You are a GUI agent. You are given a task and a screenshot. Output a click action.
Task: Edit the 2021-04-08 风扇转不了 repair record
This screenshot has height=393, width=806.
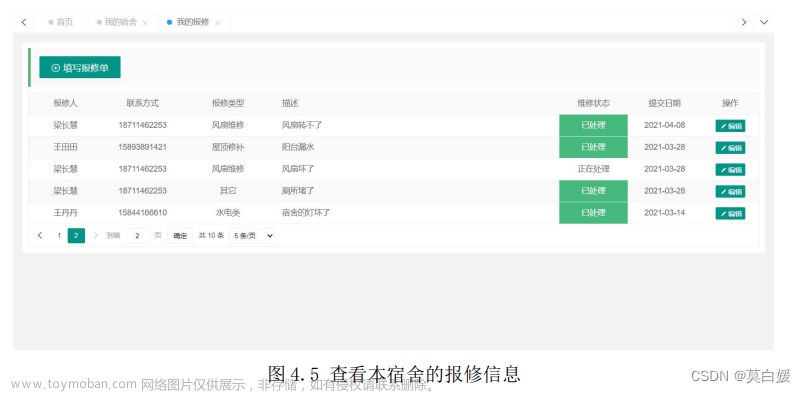tap(730, 126)
